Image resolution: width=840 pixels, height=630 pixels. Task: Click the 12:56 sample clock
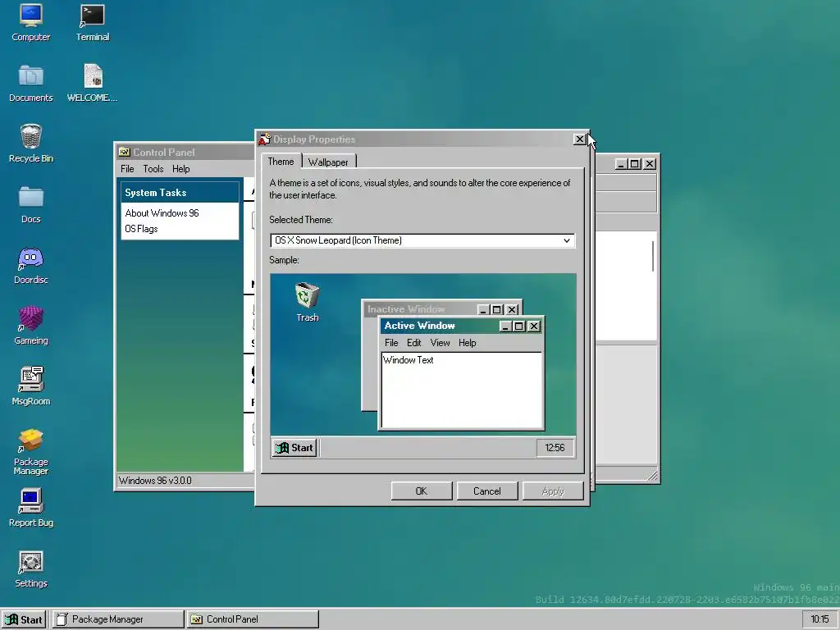tap(555, 448)
